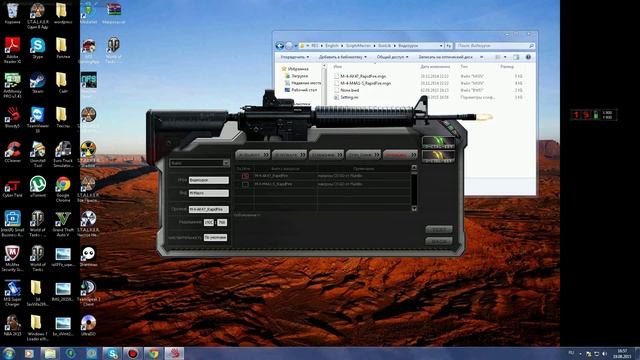This screenshot has height=360, width=640.
Task: Open TeamSpeak 3 Client shortcut
Action: (88, 293)
